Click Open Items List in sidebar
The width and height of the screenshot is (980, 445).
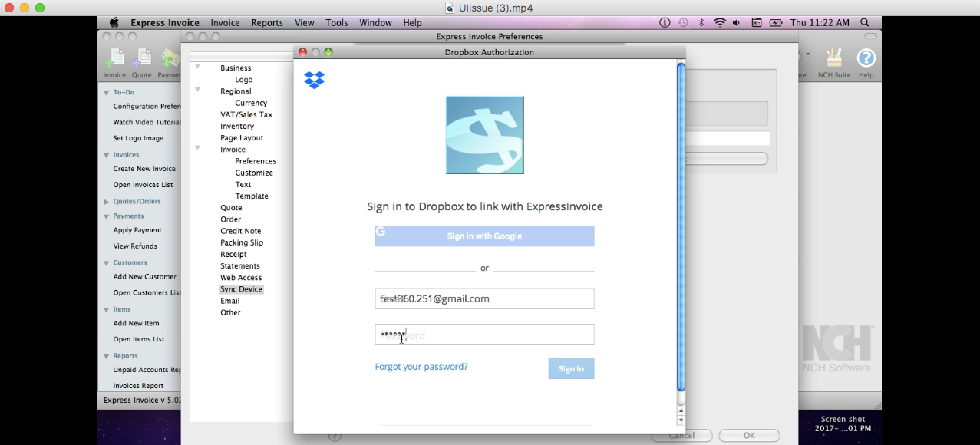pos(139,339)
